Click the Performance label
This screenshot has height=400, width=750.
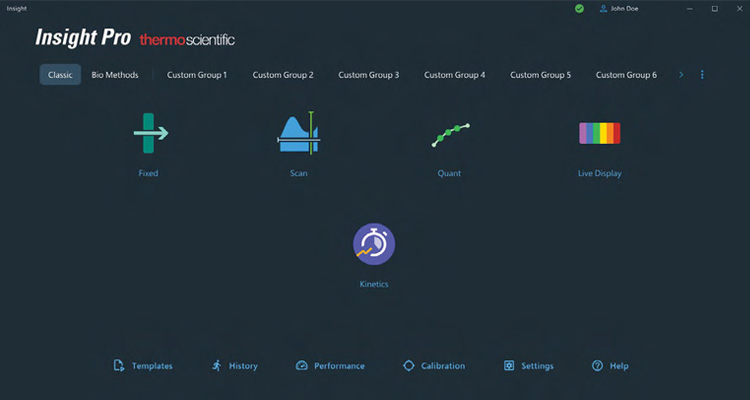[339, 366]
